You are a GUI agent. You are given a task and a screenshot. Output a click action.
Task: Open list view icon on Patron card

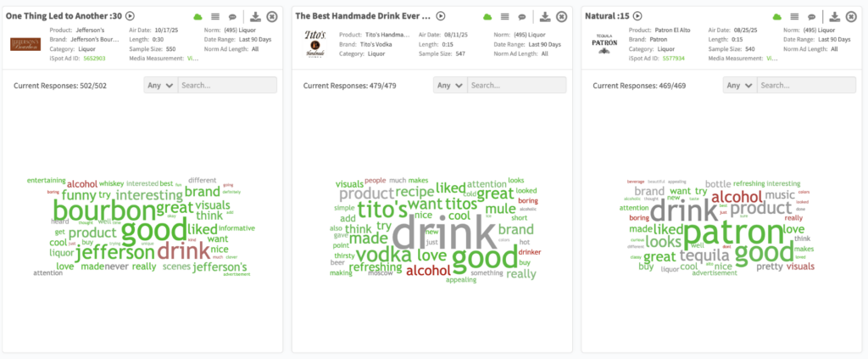point(794,16)
